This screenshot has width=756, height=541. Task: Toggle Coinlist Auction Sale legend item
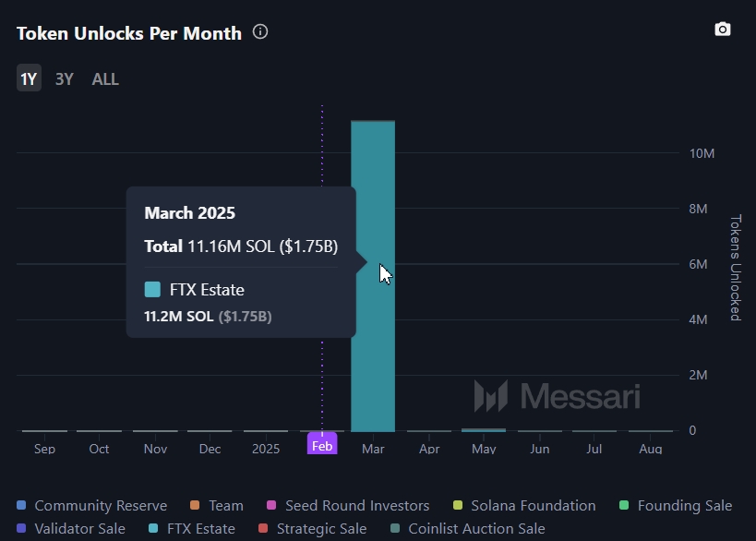466,529
